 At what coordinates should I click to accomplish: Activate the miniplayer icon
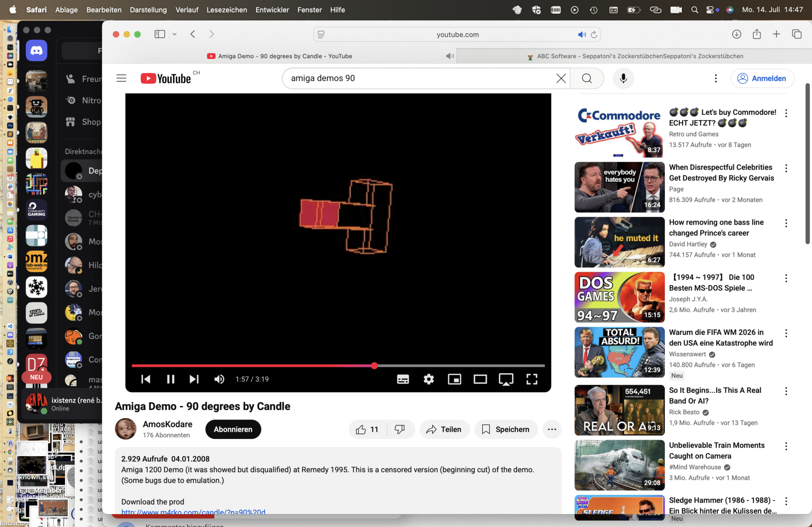(x=454, y=379)
